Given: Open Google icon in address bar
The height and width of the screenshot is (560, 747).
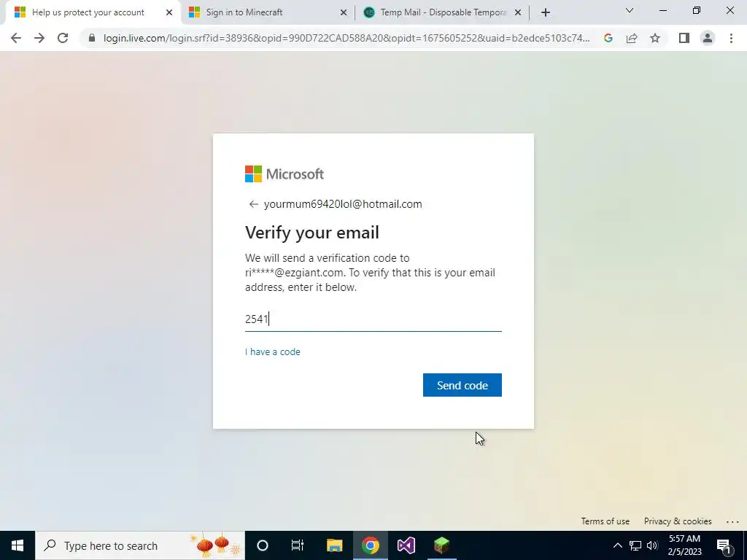Looking at the screenshot, I should coord(608,38).
